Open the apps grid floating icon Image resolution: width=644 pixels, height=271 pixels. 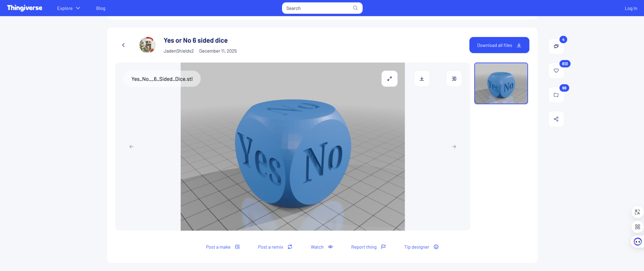637,227
